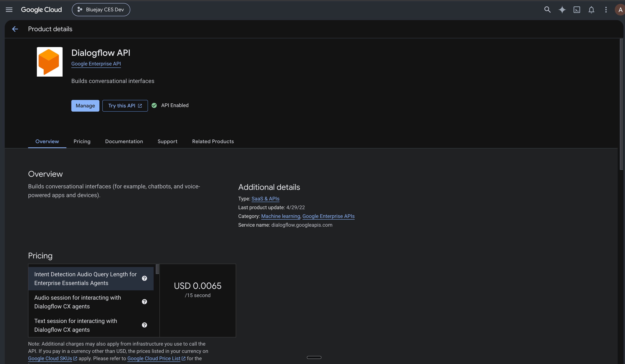Switch to the Documentation tab
The height and width of the screenshot is (364, 625).
pos(124,141)
